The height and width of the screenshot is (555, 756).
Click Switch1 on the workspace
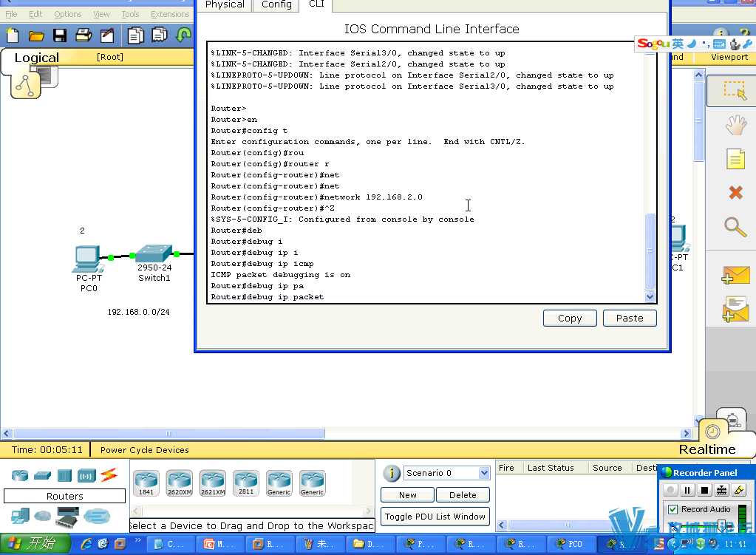[x=154, y=256]
